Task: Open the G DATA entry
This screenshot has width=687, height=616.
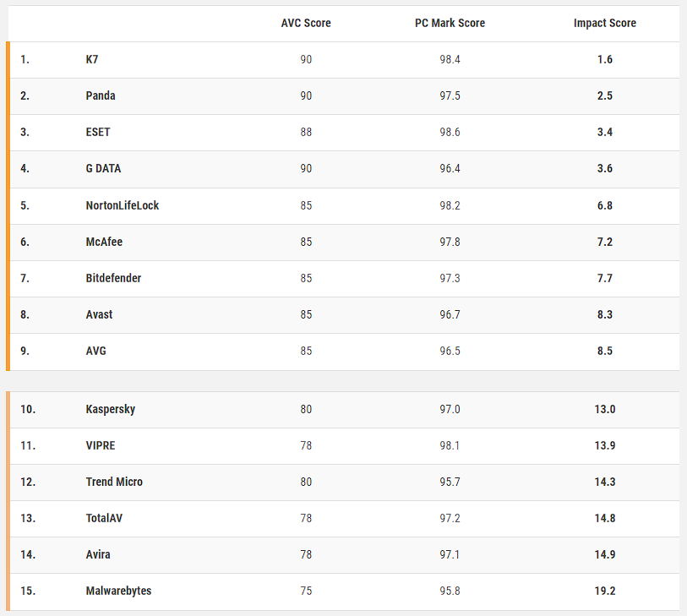Action: pos(103,168)
